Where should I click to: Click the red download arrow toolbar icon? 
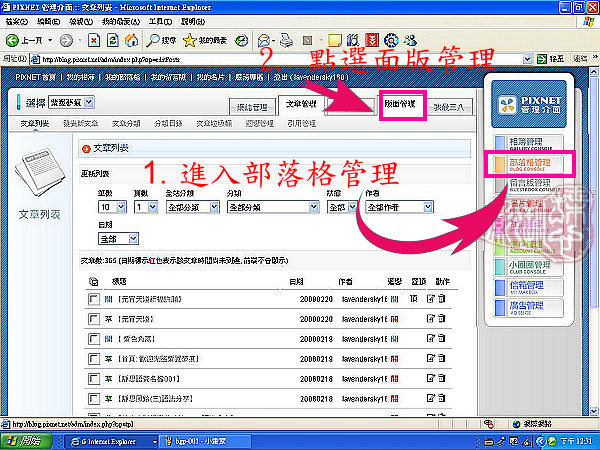click(372, 40)
